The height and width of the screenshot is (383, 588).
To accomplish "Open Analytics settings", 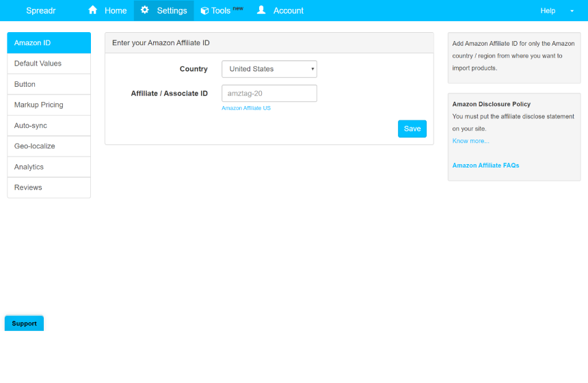I will coord(49,167).
